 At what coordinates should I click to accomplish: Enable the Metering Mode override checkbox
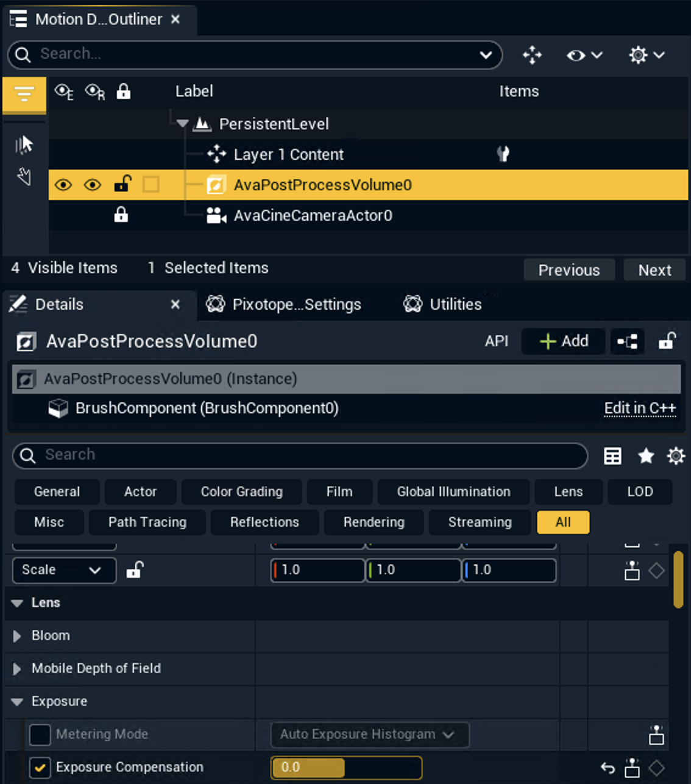tap(40, 735)
